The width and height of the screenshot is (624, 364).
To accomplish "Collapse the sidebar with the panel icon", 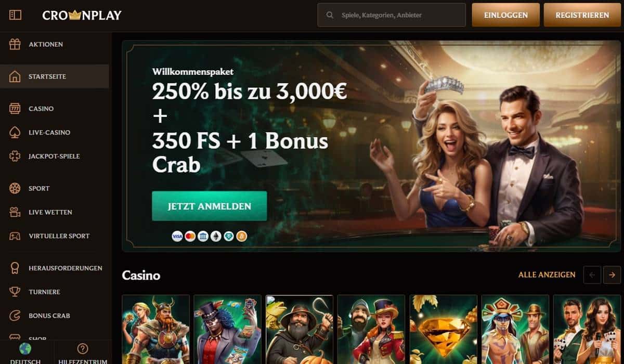I will [15, 15].
